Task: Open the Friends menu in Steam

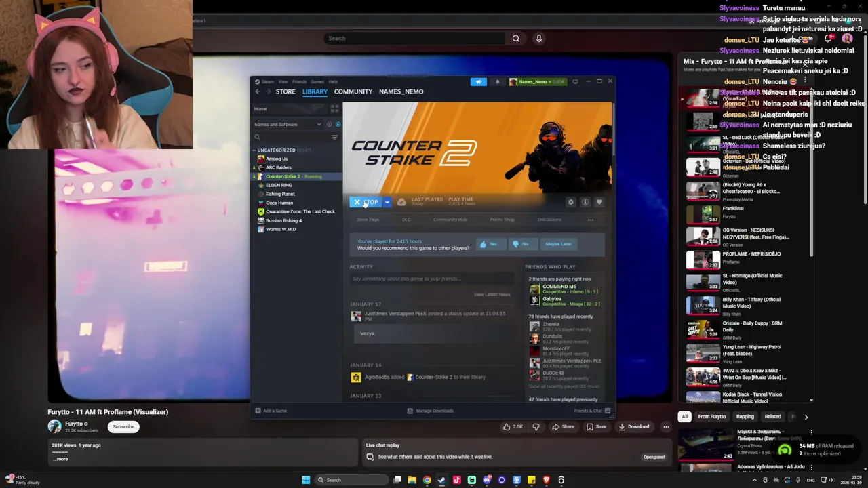Action: click(x=299, y=82)
